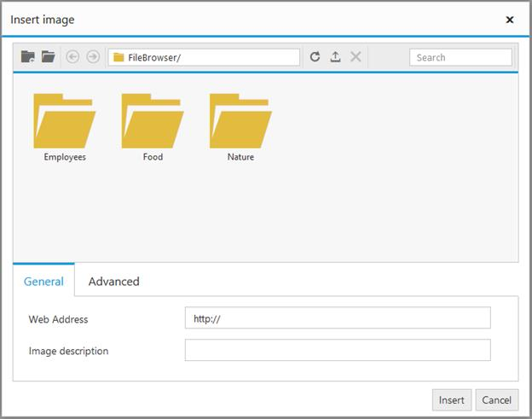Click the small folder icon in path bar

point(119,58)
